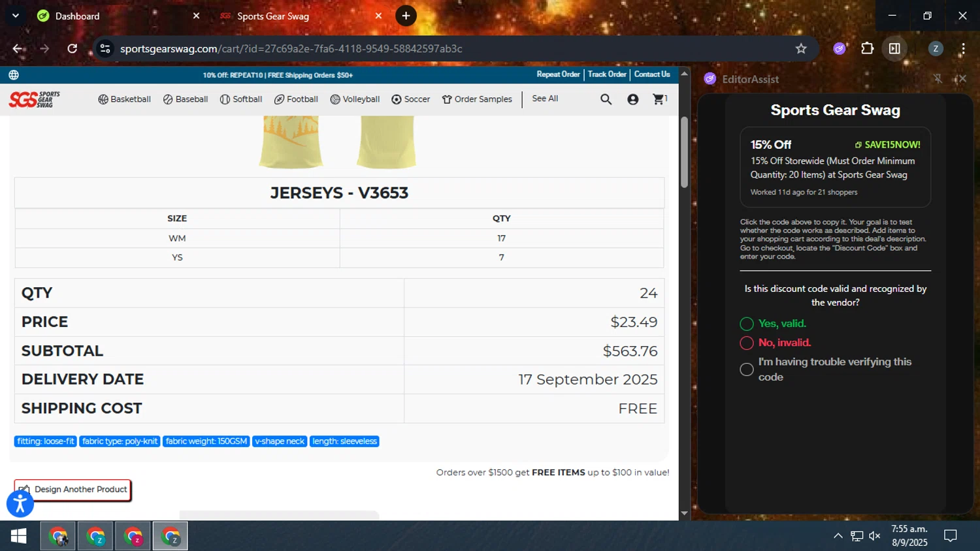Click the 15% Off deal card heading
Screen dimensions: 980x551
point(770,145)
